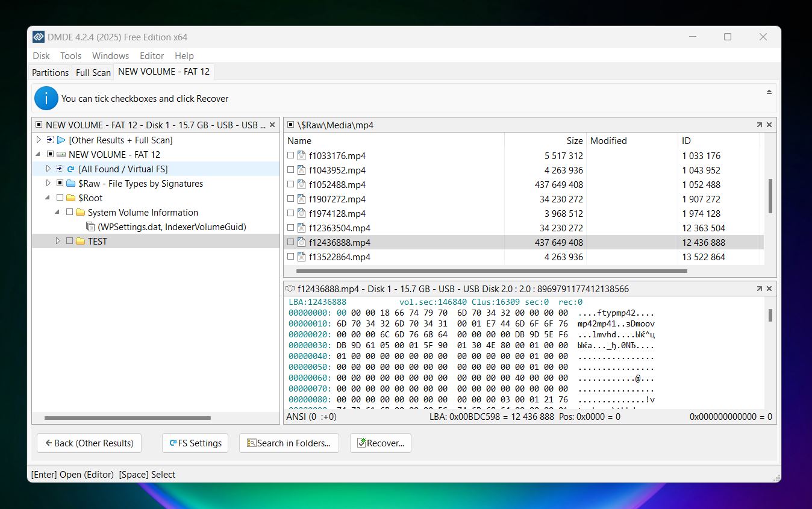Collapse the NEW VOLUME - FAT 12 node
The height and width of the screenshot is (509, 812).
[x=39, y=155]
